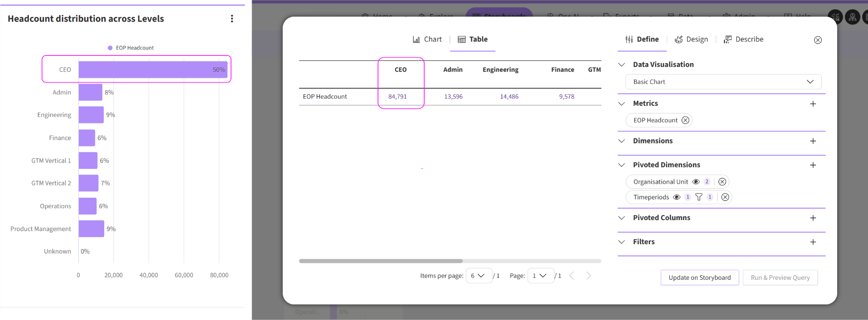Image resolution: width=868 pixels, height=320 pixels.
Task: Remove the Organisational Unit pivoted dimension
Action: 722,182
